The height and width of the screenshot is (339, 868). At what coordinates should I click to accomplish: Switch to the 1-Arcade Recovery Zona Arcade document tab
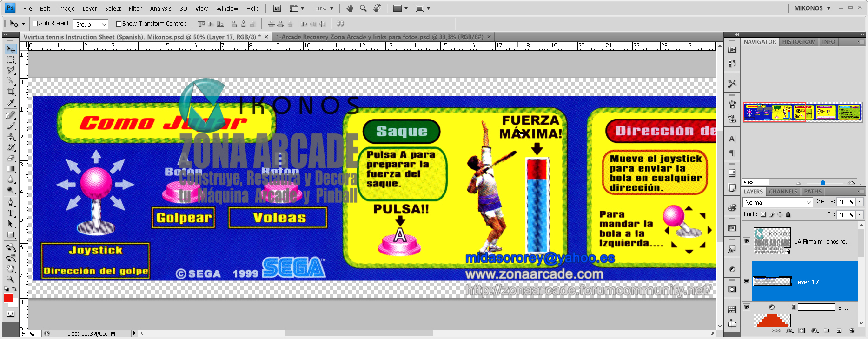[x=380, y=37]
